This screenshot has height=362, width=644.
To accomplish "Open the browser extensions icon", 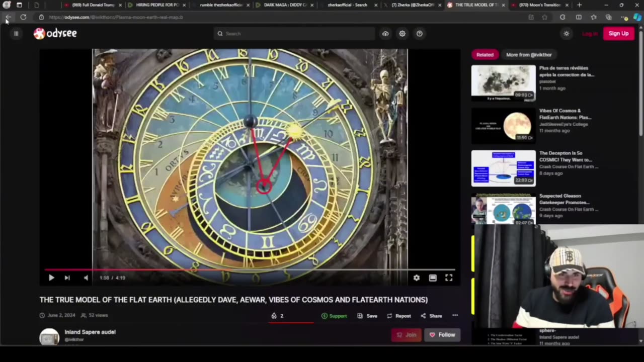I will coord(562,17).
